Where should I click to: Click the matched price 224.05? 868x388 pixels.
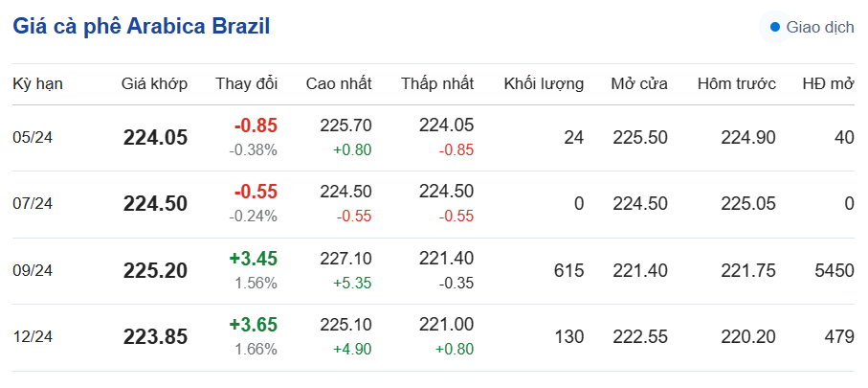(155, 138)
